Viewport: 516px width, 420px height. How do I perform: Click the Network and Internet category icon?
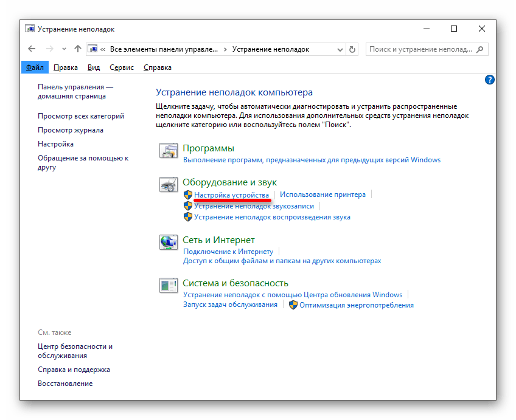coord(167,243)
